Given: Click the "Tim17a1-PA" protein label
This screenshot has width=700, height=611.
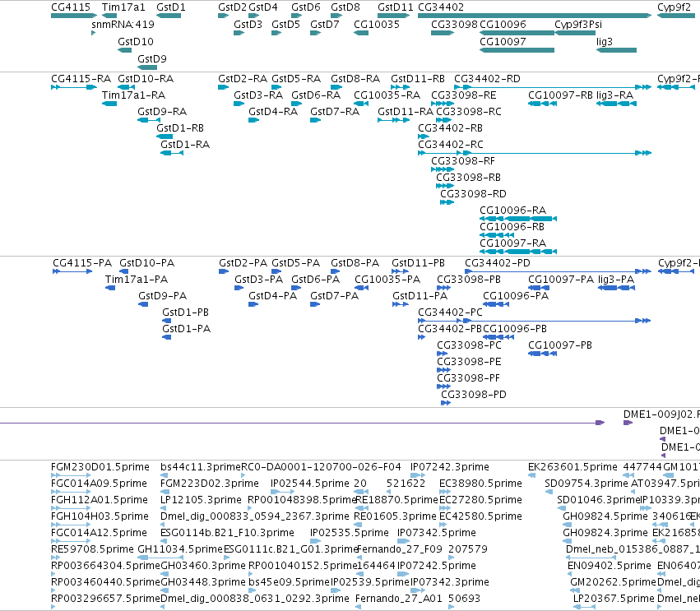Looking at the screenshot, I should [137, 280].
